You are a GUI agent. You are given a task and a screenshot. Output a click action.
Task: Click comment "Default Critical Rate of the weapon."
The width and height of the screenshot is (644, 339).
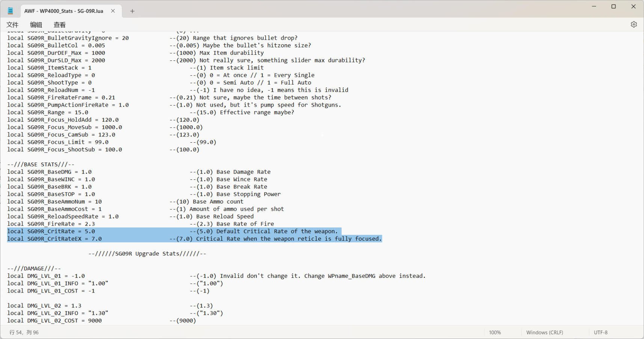click(x=277, y=231)
